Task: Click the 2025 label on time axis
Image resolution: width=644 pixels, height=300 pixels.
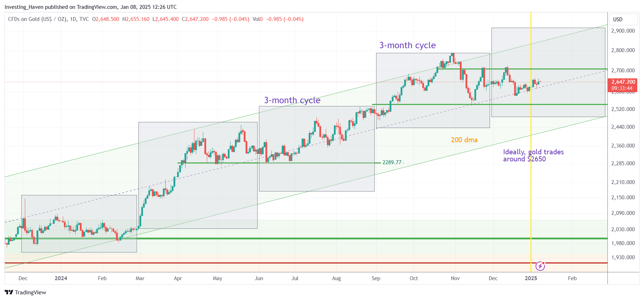Action: (531, 278)
